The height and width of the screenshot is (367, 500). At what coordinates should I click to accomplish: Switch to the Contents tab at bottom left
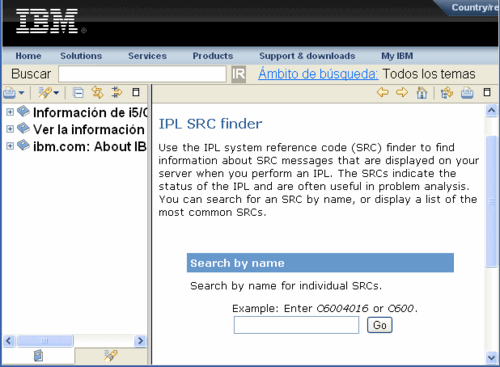coord(38,356)
